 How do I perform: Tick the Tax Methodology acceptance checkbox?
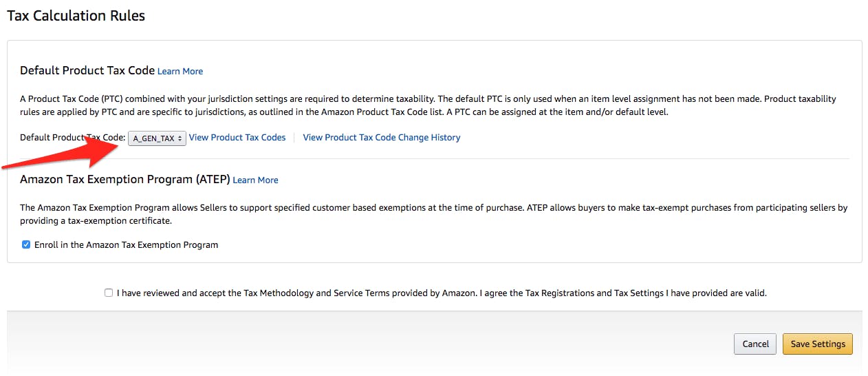[x=109, y=293]
